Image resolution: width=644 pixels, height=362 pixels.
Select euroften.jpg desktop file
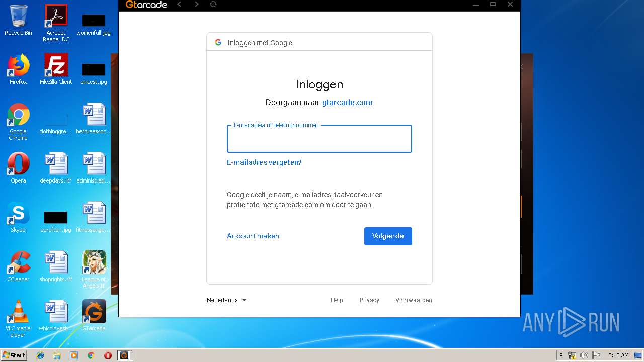pos(56,221)
